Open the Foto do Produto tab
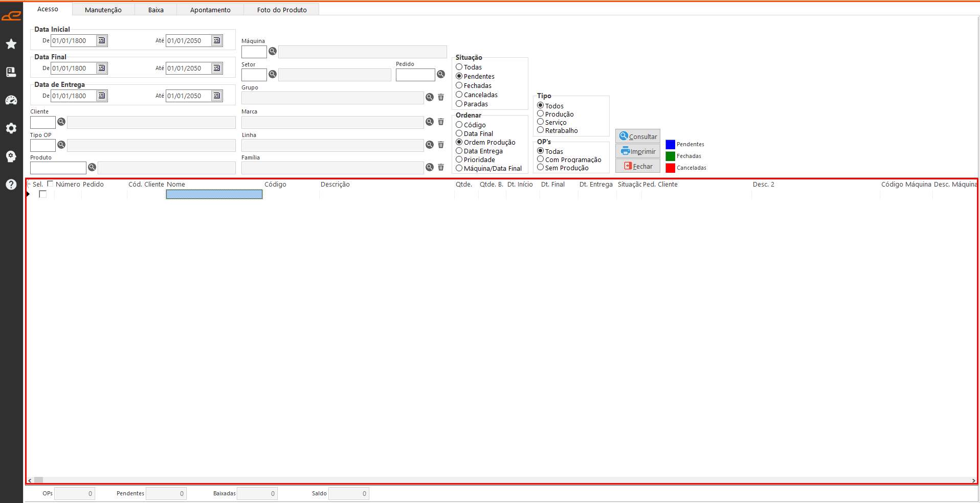 pos(282,10)
